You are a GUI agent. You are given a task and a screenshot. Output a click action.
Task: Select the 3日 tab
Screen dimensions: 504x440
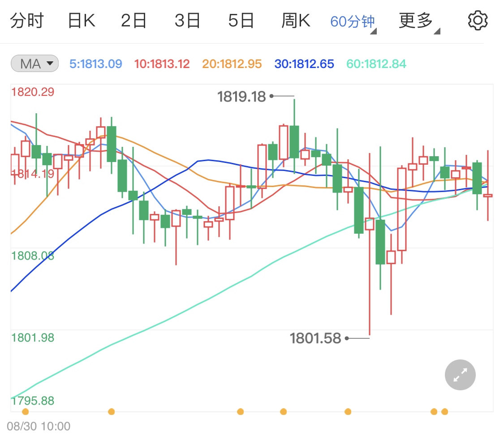pyautogui.click(x=187, y=21)
